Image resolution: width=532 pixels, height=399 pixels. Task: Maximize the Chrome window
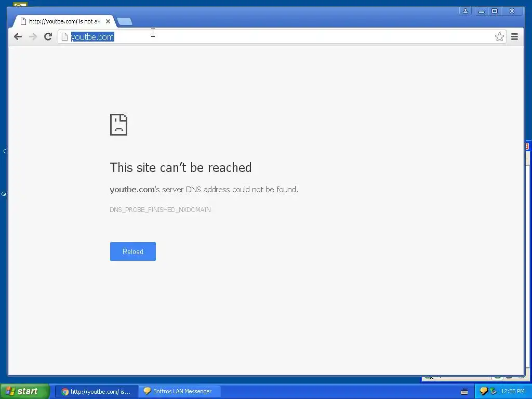coord(495,11)
